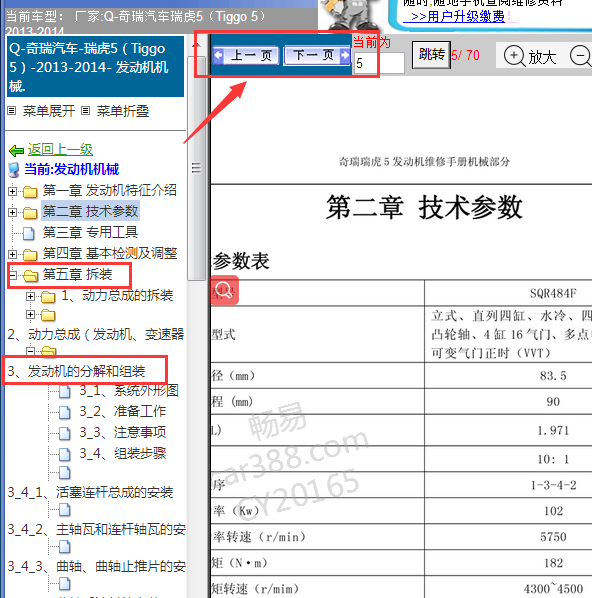
Task: Select 3、发动机的分解和组装 item
Action: tap(76, 371)
